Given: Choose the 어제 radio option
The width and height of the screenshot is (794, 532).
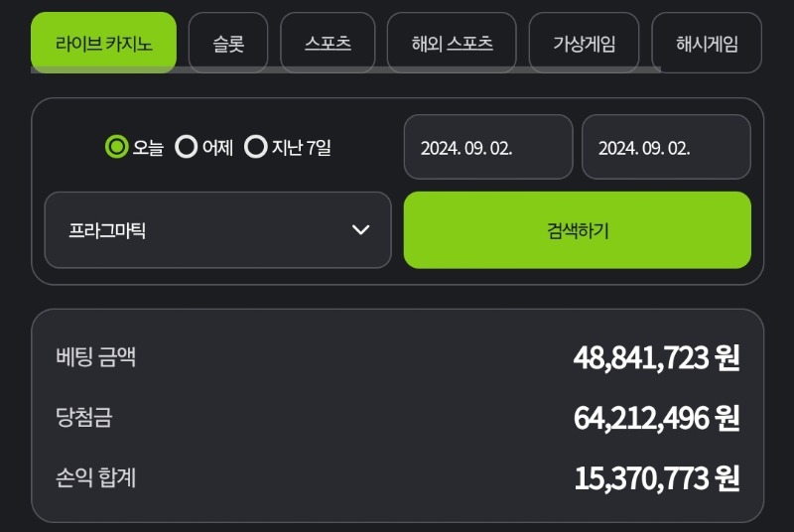Looking at the screenshot, I should (x=186, y=147).
